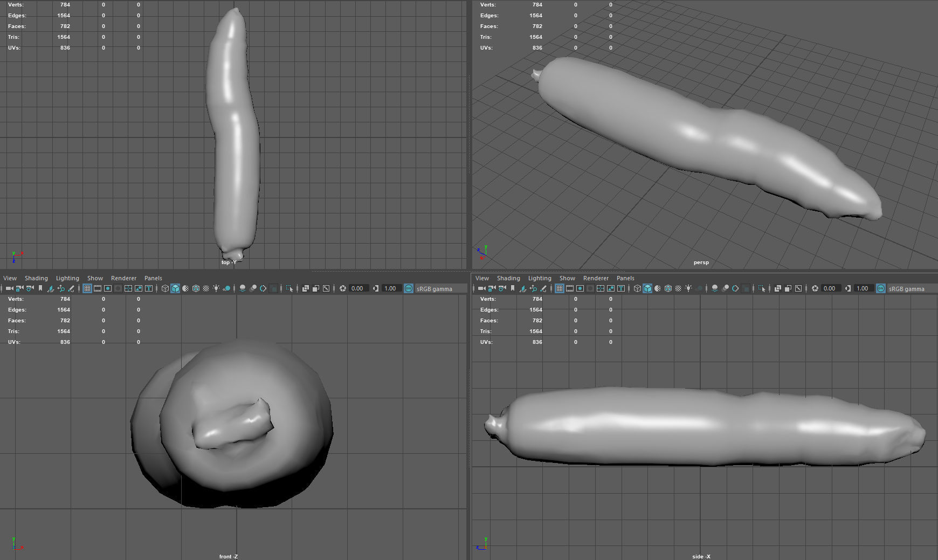The image size is (938, 560).
Task: Click exposure 0.00 field in side -X panel
Action: 831,288
